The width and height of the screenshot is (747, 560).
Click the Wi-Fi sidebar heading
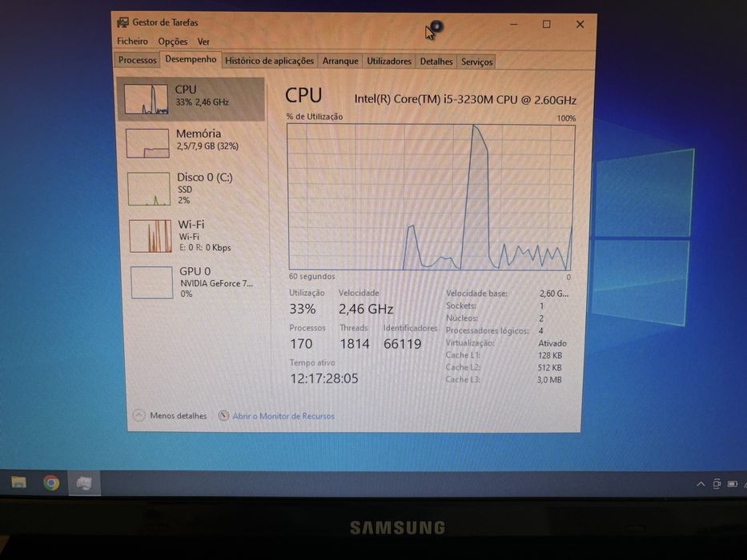tap(191, 224)
